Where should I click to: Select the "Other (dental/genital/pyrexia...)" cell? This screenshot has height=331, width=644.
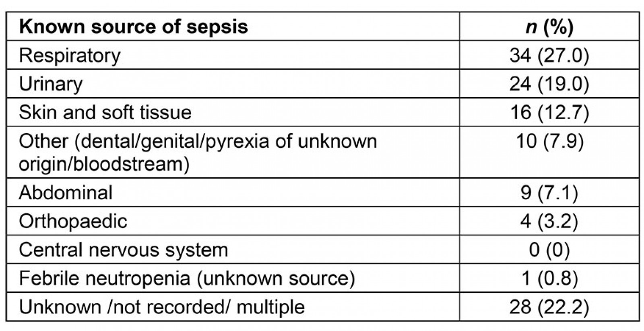(x=198, y=152)
